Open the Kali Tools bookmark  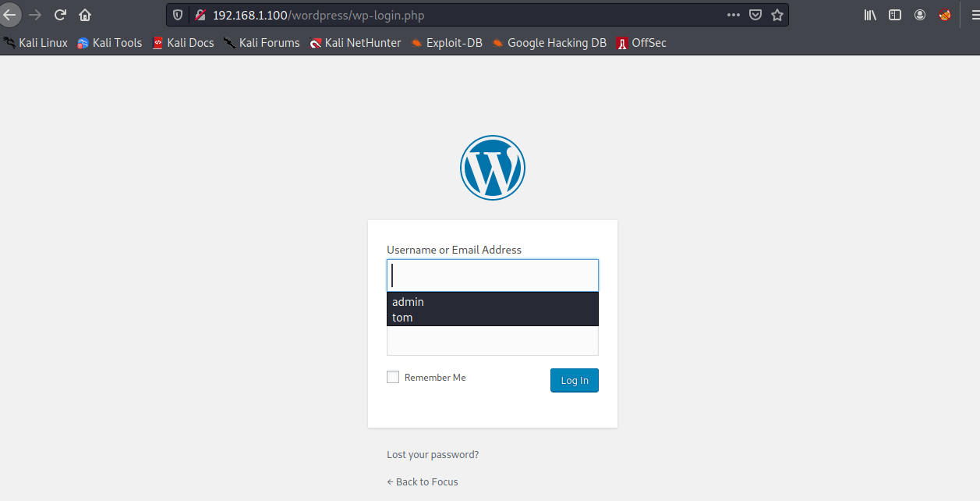pyautogui.click(x=110, y=43)
